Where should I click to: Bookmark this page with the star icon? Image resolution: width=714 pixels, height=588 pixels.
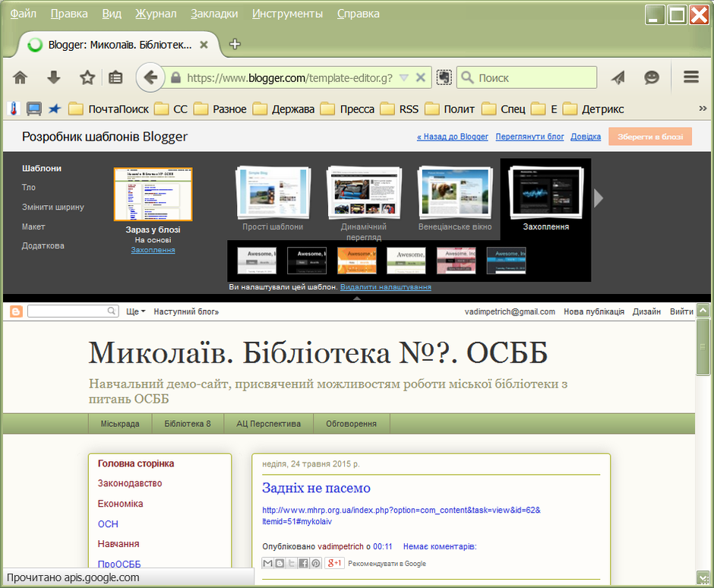coord(87,78)
